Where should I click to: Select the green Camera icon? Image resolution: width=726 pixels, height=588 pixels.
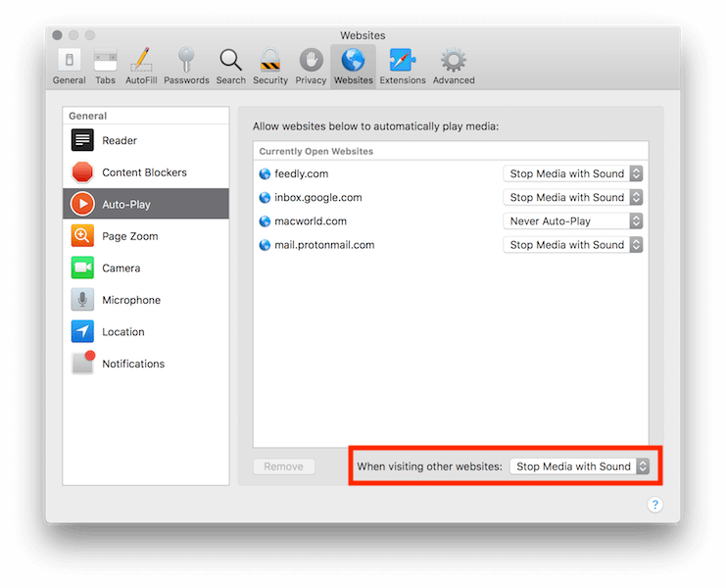click(82, 269)
